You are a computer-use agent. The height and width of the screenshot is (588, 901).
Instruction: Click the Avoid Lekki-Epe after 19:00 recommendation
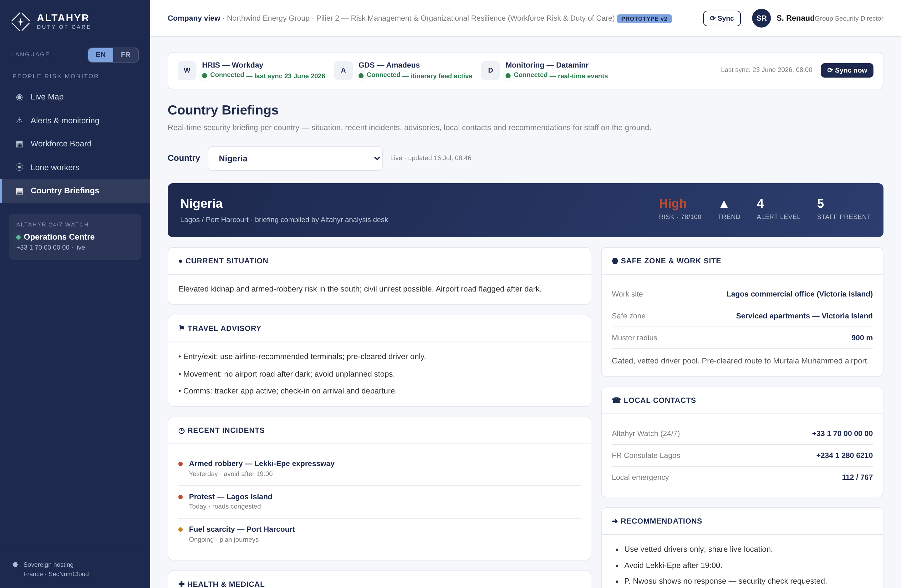[x=673, y=565]
